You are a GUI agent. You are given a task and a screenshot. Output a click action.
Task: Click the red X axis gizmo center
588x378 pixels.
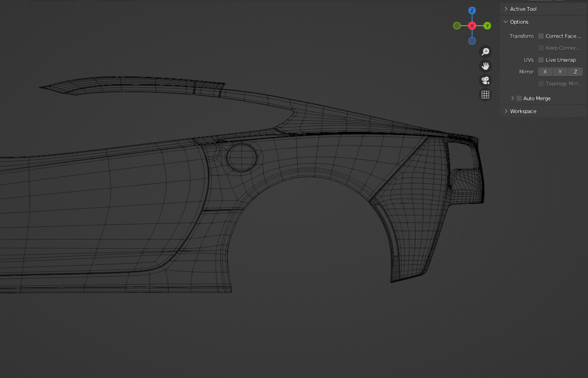pyautogui.click(x=472, y=26)
